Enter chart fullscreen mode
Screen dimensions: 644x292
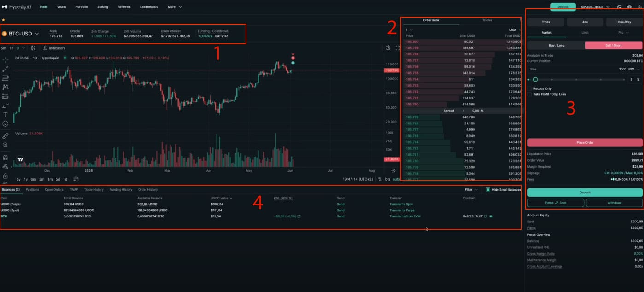[x=398, y=48]
